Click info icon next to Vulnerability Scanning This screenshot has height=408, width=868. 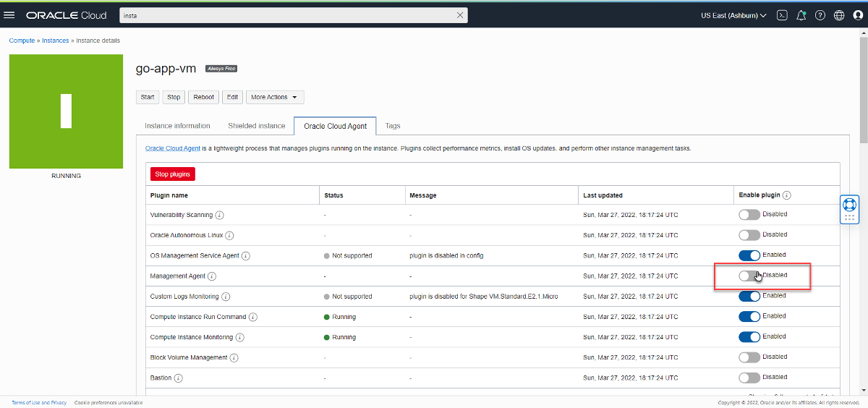[x=219, y=216]
